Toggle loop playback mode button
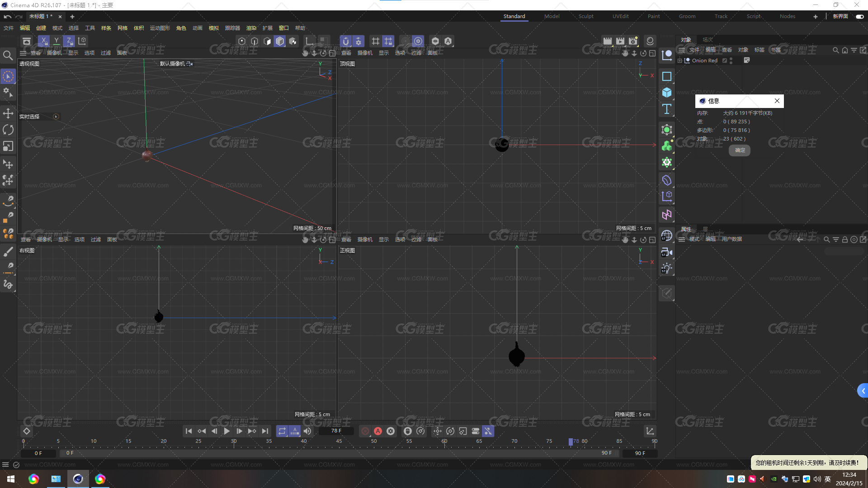The height and width of the screenshot is (488, 868). click(282, 431)
